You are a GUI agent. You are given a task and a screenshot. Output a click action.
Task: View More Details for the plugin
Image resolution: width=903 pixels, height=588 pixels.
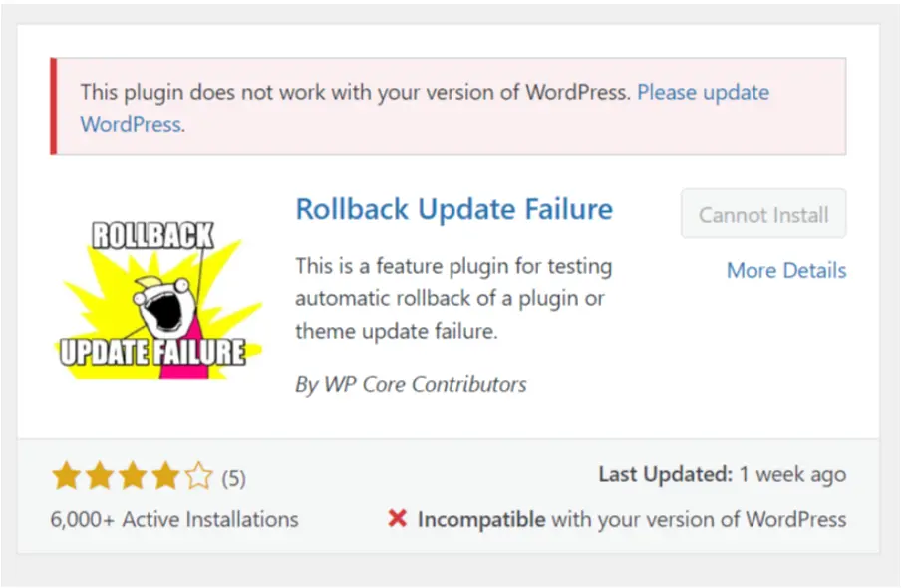coord(786,270)
